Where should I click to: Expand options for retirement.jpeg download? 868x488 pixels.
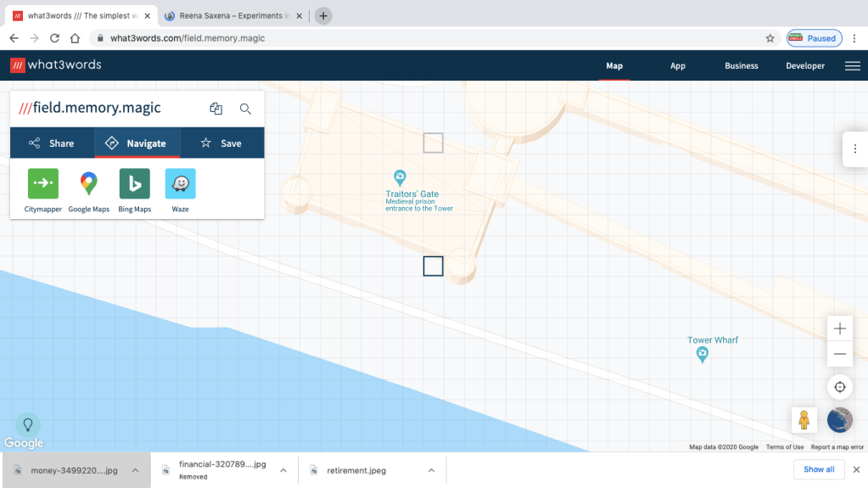431,470
